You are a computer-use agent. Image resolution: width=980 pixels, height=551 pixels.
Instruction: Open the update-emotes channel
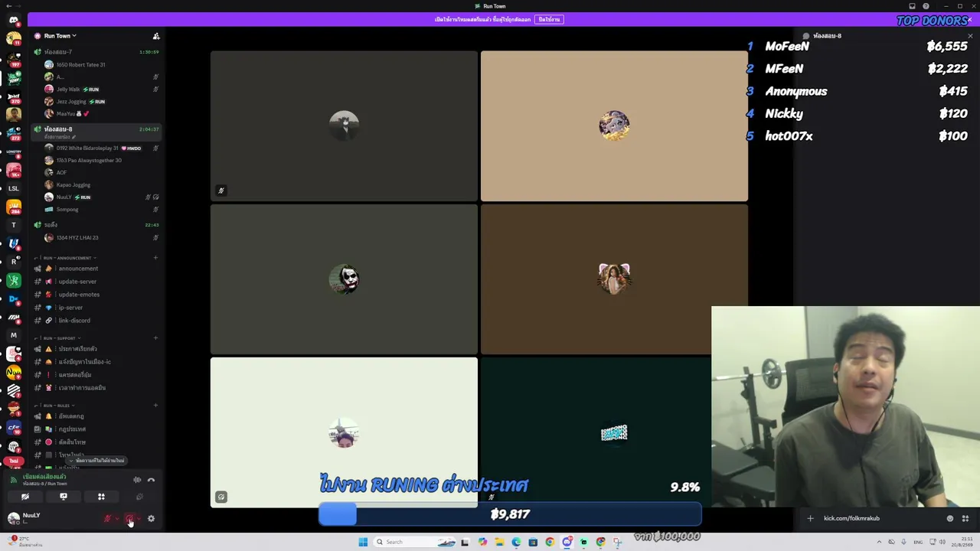[79, 295]
